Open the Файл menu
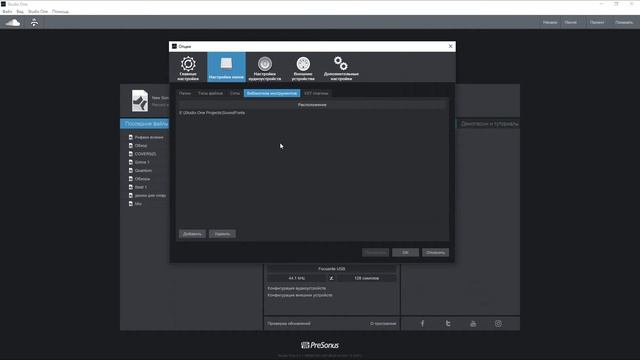 pos(7,11)
